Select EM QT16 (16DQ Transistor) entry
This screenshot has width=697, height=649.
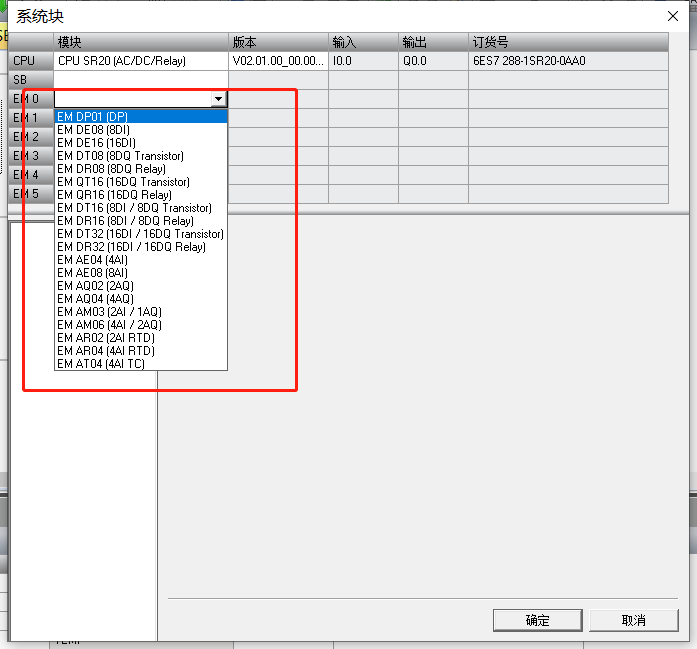pos(140,182)
